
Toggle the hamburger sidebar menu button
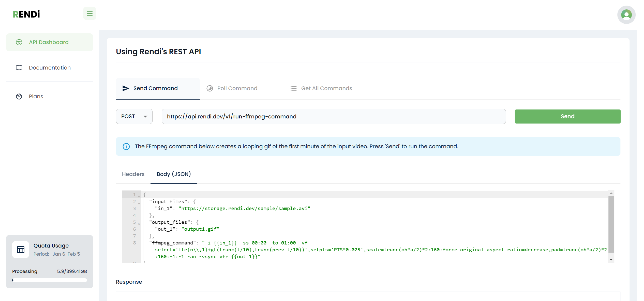coord(89,13)
